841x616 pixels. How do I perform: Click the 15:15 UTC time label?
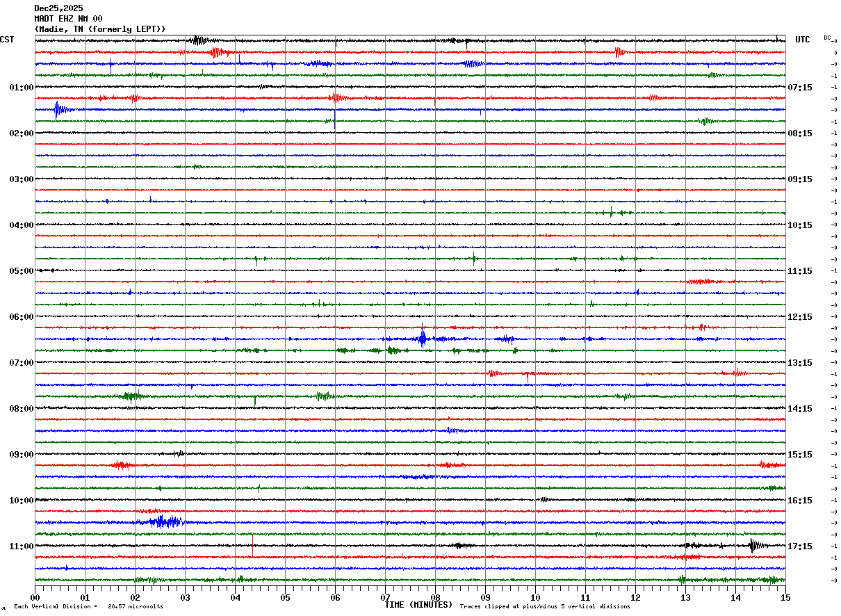801,455
